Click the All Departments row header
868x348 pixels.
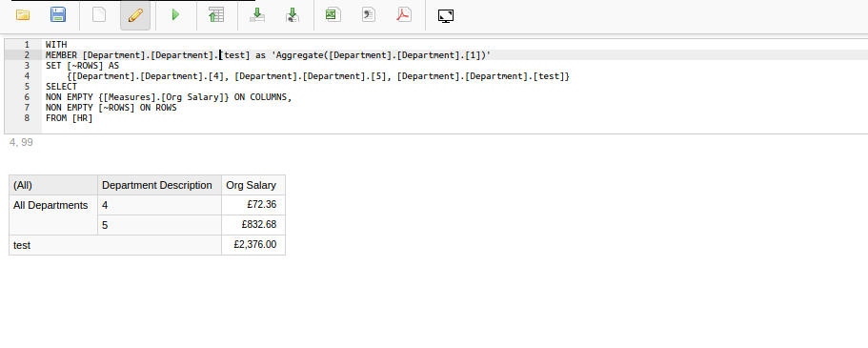click(53, 215)
